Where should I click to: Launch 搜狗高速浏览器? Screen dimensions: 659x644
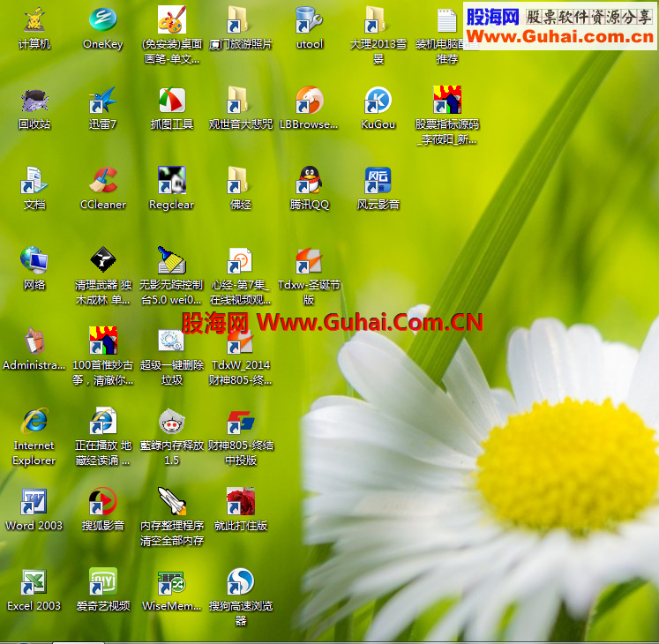point(241,582)
